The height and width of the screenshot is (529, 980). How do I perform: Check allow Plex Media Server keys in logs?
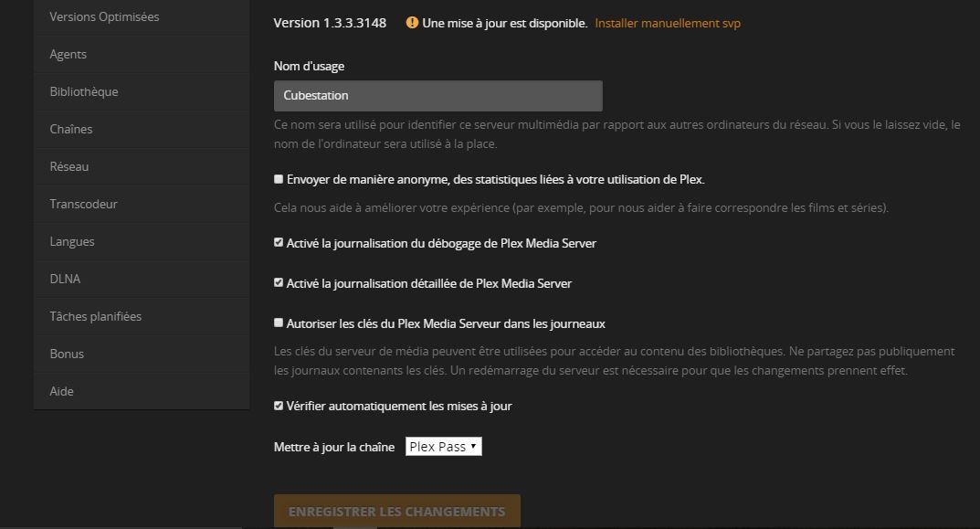[x=279, y=323]
